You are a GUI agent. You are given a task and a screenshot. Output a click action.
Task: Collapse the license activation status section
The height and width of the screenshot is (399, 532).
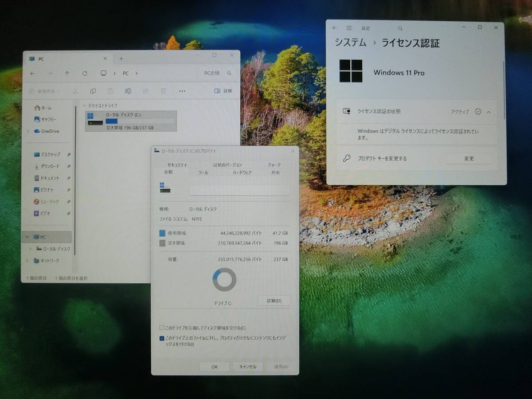pyautogui.click(x=489, y=112)
